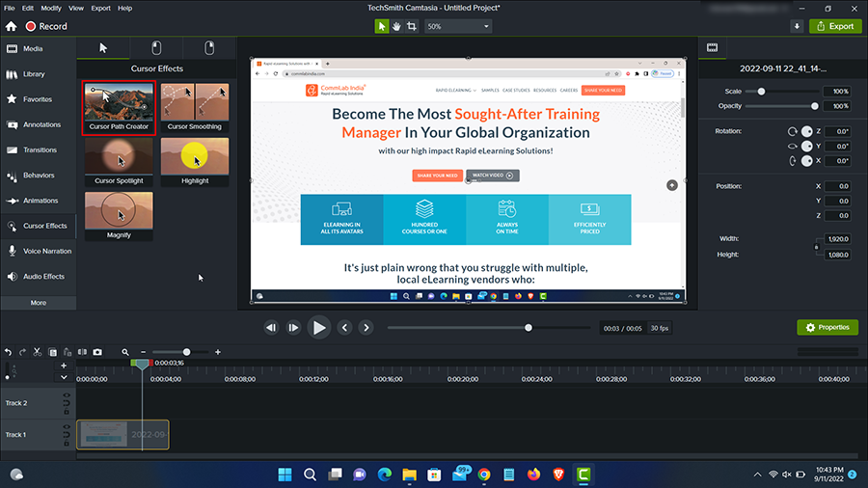Hide Track 1 with eye icon
Viewport: 868px width, 488px height.
point(67,427)
